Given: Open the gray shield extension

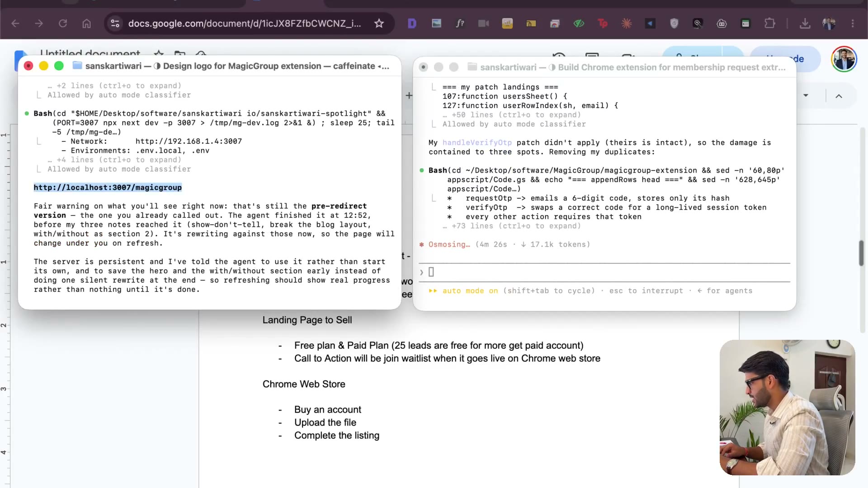Looking at the screenshot, I should tap(674, 23).
